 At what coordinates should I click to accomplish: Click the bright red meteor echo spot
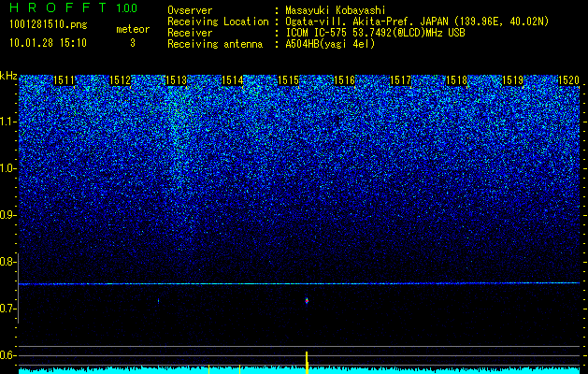click(x=307, y=300)
